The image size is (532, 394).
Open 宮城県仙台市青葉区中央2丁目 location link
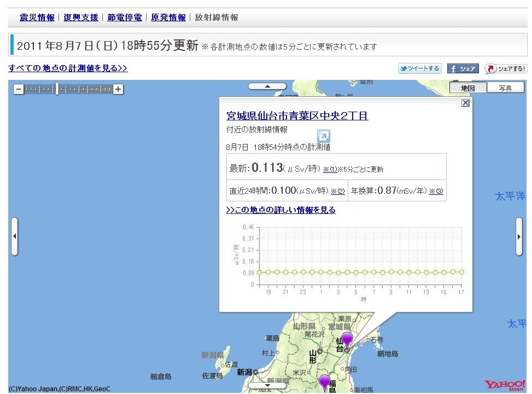pos(297,116)
